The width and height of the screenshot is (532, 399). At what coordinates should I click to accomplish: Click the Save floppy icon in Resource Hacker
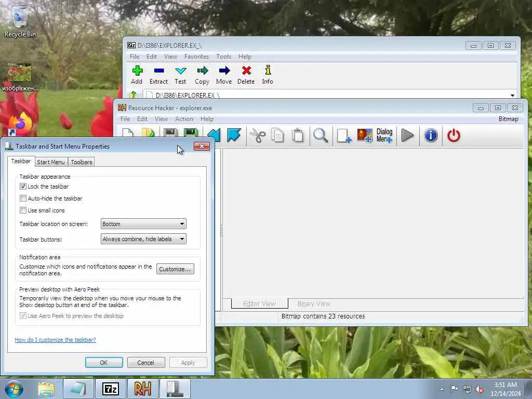170,134
